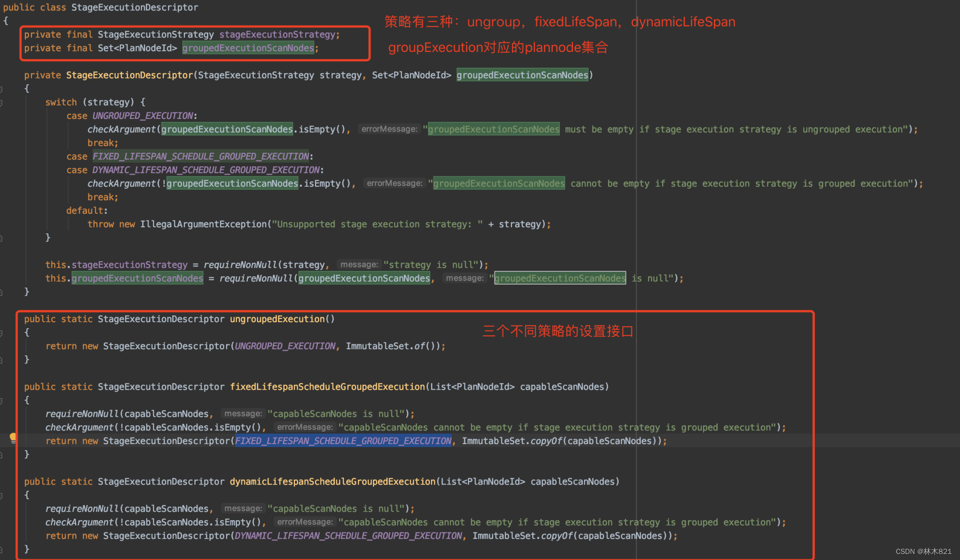Click the yellow intention light bulb icon

tap(13, 438)
